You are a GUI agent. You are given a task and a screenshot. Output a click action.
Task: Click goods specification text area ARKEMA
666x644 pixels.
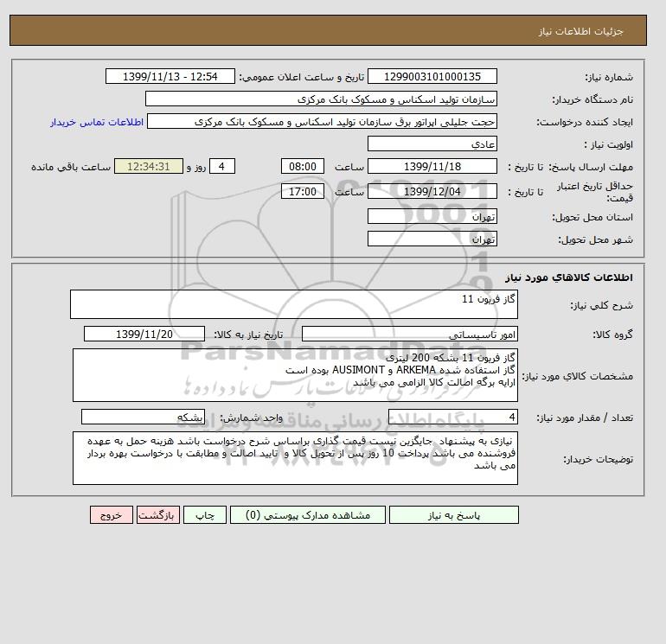[x=295, y=375]
